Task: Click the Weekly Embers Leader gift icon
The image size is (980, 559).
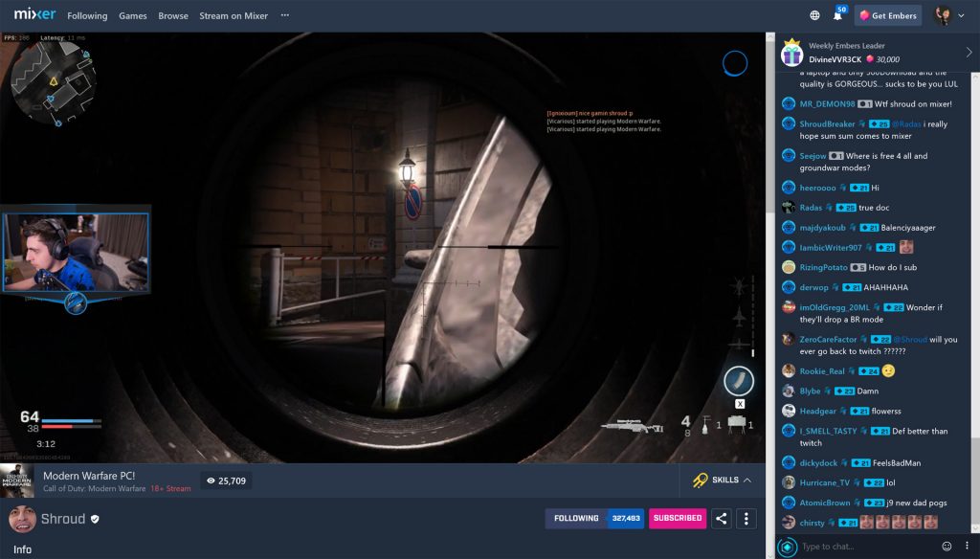Action: click(x=791, y=54)
